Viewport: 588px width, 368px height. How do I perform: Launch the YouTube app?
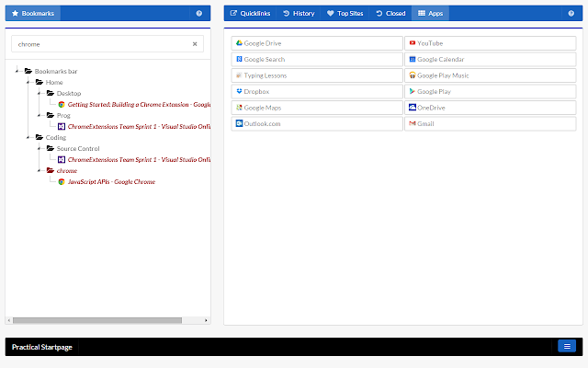[490, 43]
